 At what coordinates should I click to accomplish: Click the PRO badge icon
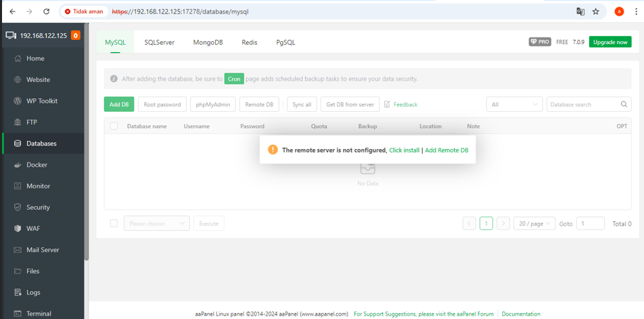540,42
